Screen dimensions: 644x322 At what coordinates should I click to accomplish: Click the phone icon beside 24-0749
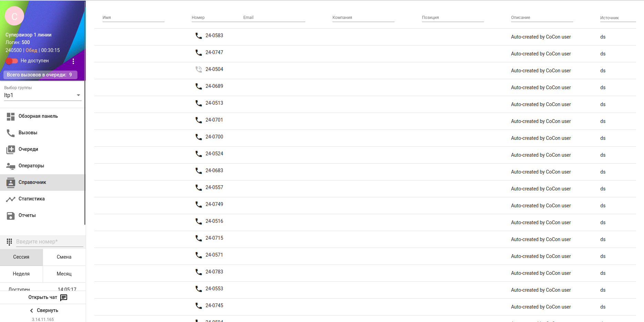[199, 204]
